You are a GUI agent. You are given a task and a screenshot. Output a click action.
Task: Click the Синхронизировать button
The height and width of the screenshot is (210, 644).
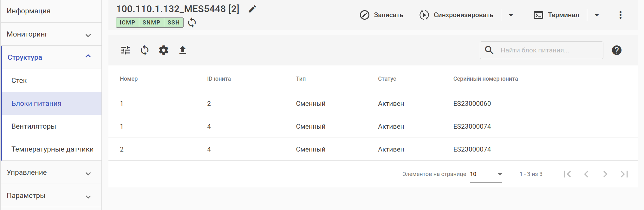456,15
